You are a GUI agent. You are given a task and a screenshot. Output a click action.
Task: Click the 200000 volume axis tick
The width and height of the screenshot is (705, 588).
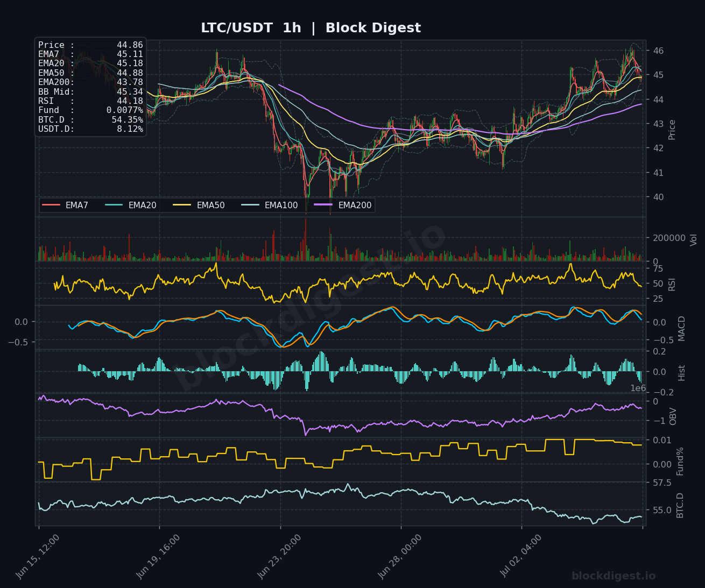pos(669,238)
